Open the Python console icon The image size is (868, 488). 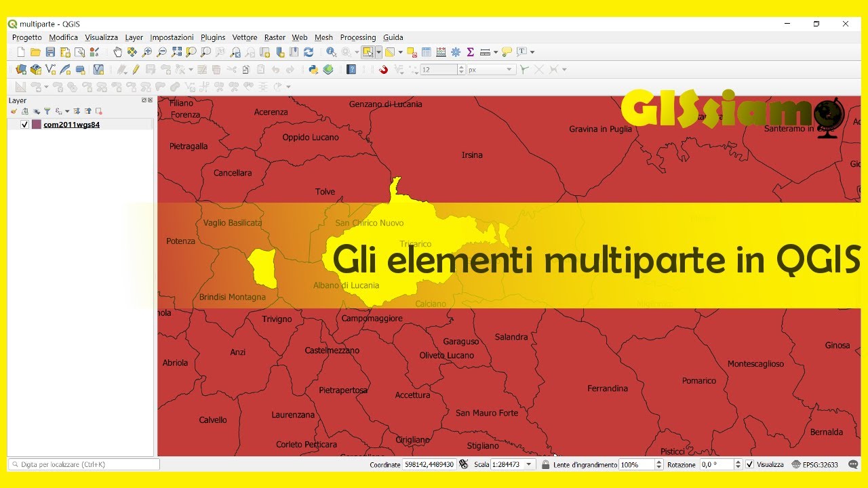313,69
